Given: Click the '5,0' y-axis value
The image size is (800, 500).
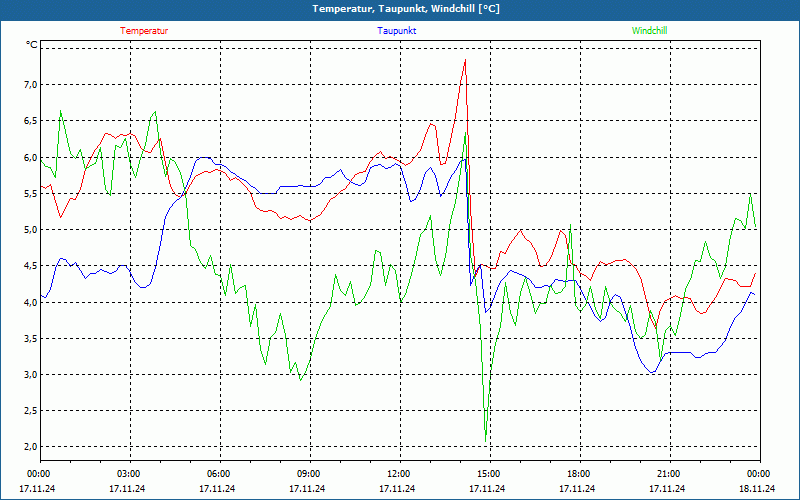Looking at the screenshot, I should tap(32, 230).
